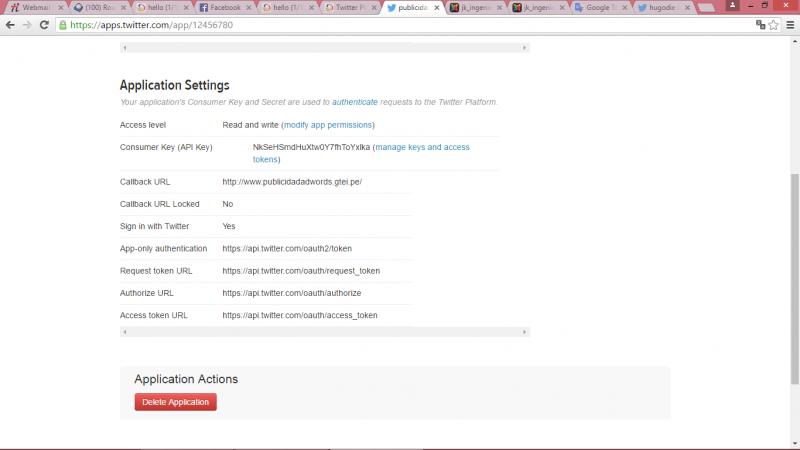
Task: Close the active publicida tab
Action: click(x=437, y=8)
